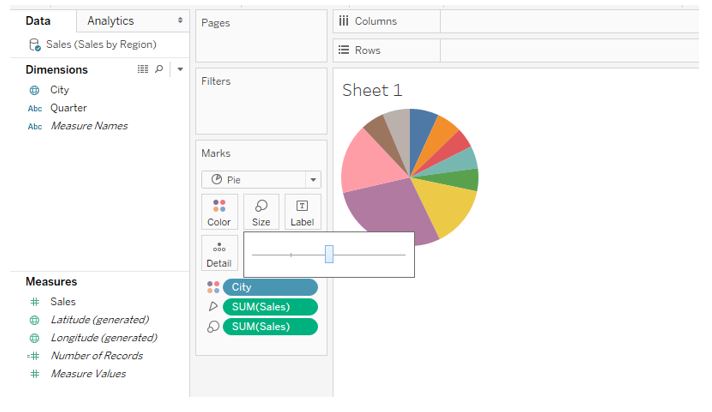Click the City pill in Marks card
The height and width of the screenshot is (412, 712).
pos(270,287)
